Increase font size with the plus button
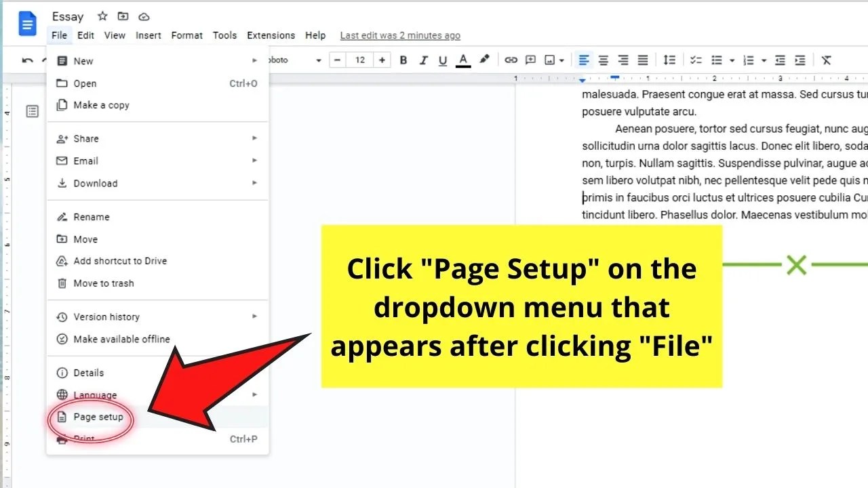 [x=382, y=60]
